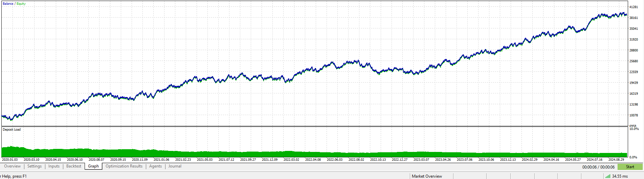The width and height of the screenshot is (644, 179).
Task: Open the Inputs tab
Action: (54, 166)
